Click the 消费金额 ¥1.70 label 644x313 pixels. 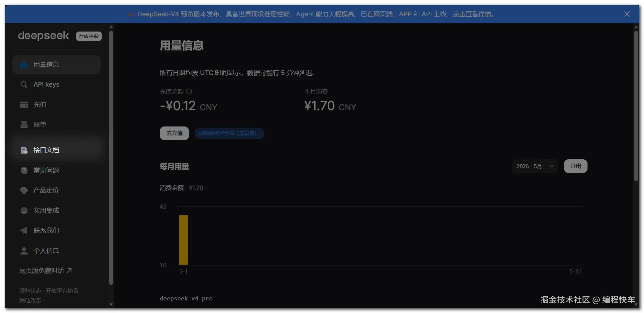181,188
